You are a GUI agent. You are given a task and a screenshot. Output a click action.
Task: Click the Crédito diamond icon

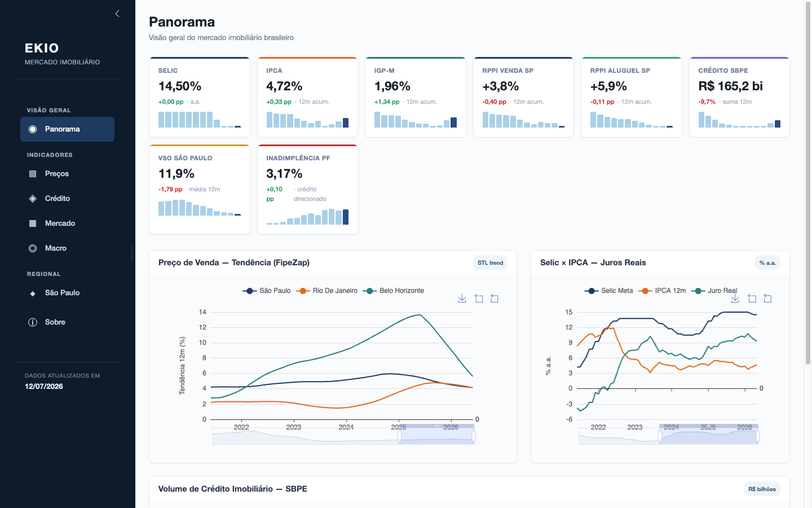point(33,199)
